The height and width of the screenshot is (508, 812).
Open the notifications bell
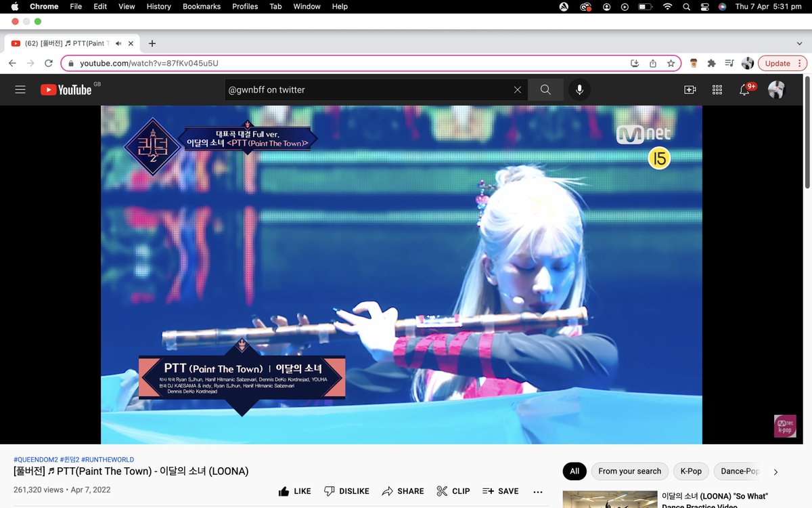745,89
